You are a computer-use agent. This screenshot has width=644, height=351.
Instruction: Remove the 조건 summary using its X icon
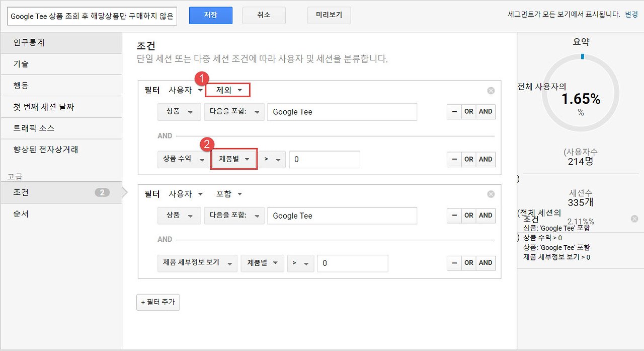pos(634,219)
